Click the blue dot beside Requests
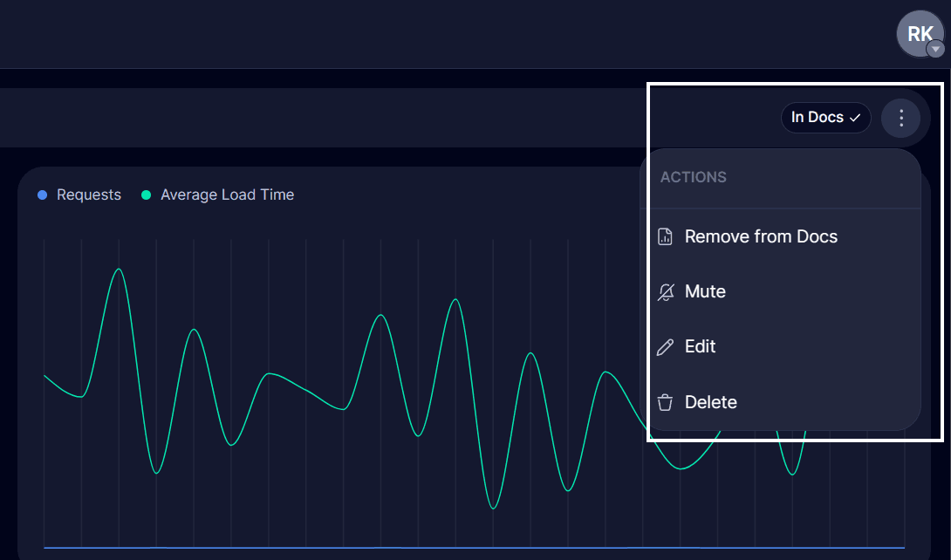The height and width of the screenshot is (560, 951). (41, 195)
